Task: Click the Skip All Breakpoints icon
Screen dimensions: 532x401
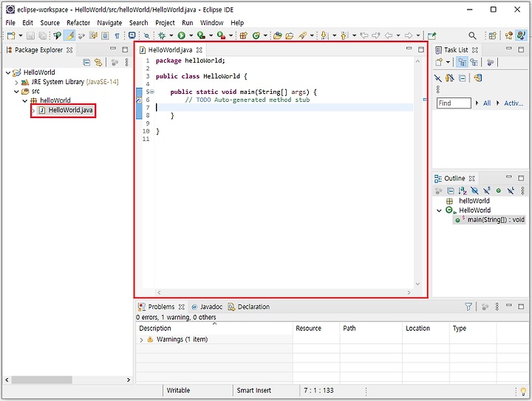Action: [146, 35]
